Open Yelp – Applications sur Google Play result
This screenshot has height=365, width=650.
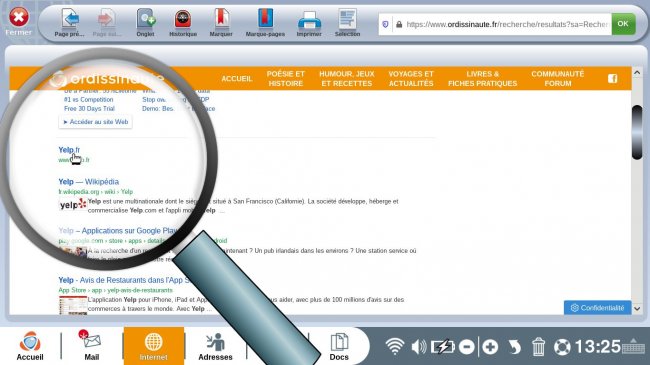(x=119, y=231)
